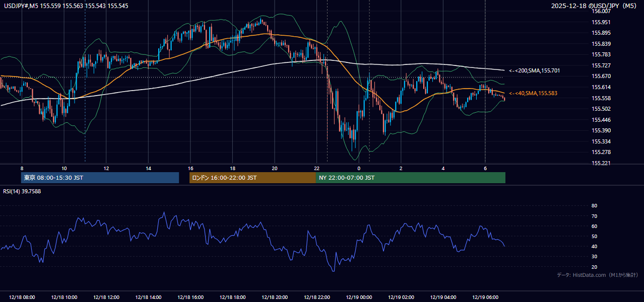The height and width of the screenshot is (302, 644).
Task: Click RSI axis level 50
Action: click(x=594, y=236)
